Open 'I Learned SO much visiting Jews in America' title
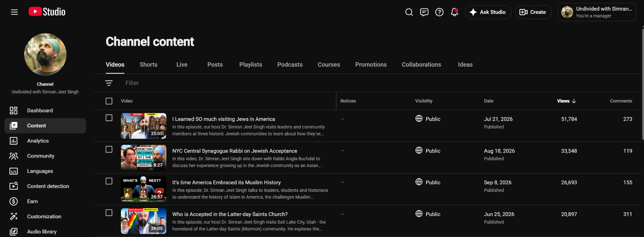The width and height of the screenshot is (644, 237). [x=223, y=119]
